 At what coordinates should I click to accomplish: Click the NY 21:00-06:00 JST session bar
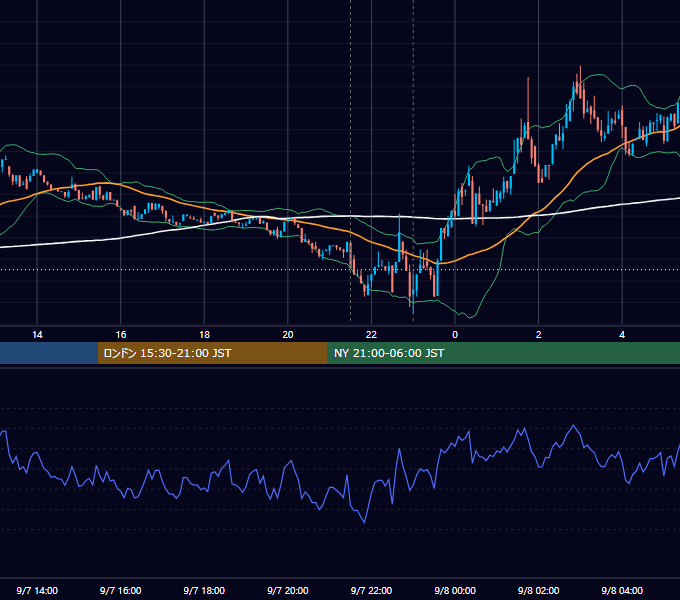[503, 353]
